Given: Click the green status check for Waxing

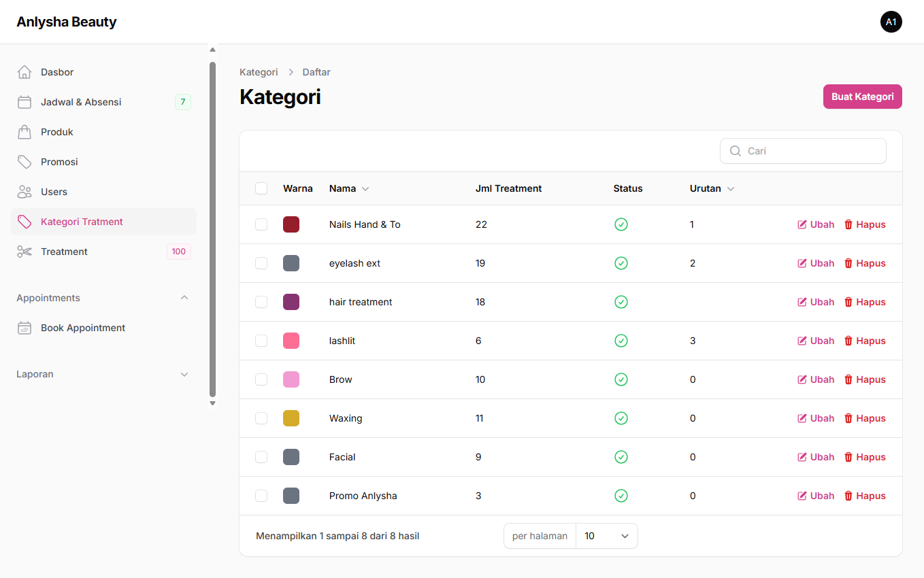Looking at the screenshot, I should (621, 418).
